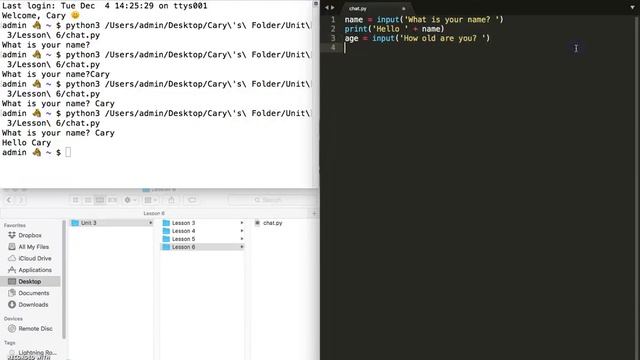Switch Finder to icon view

[x=76, y=200]
